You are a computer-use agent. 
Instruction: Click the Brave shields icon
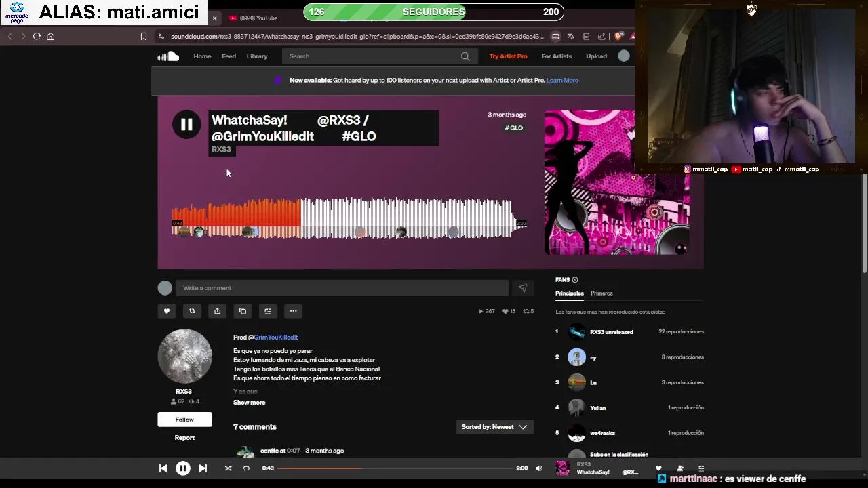[617, 37]
